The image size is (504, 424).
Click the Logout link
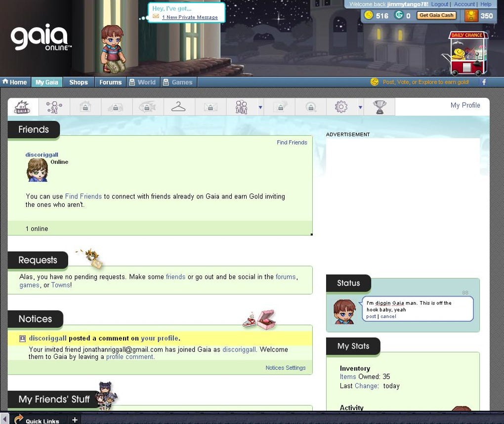(439, 4)
